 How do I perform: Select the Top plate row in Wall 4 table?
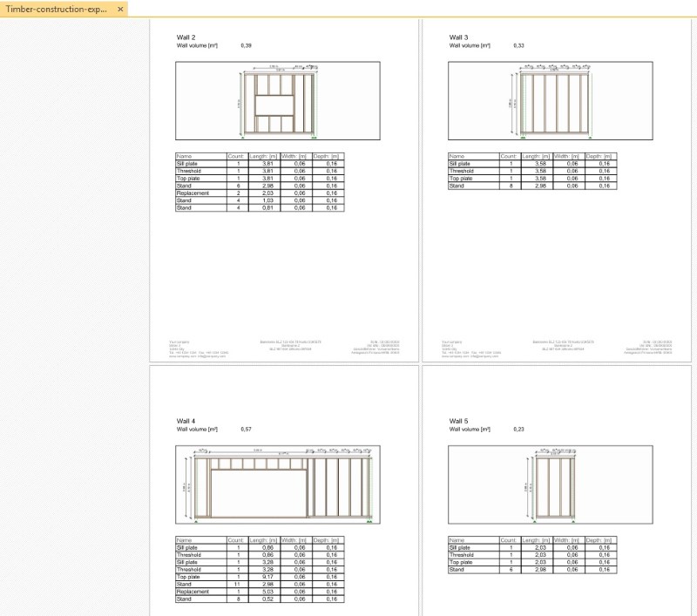point(260,577)
